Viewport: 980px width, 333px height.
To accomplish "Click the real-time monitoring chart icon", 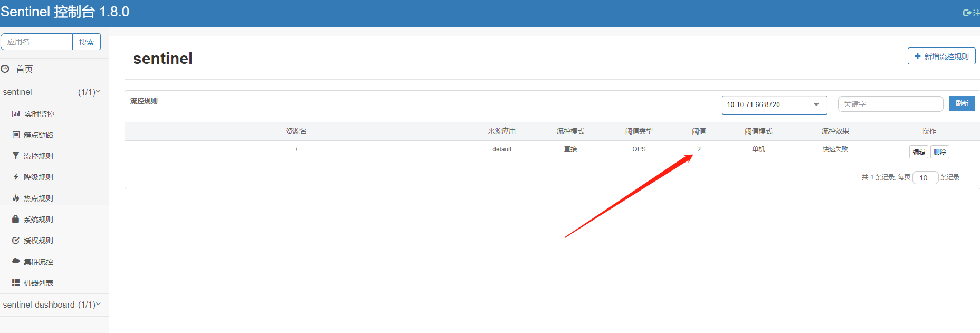I will click(x=16, y=114).
